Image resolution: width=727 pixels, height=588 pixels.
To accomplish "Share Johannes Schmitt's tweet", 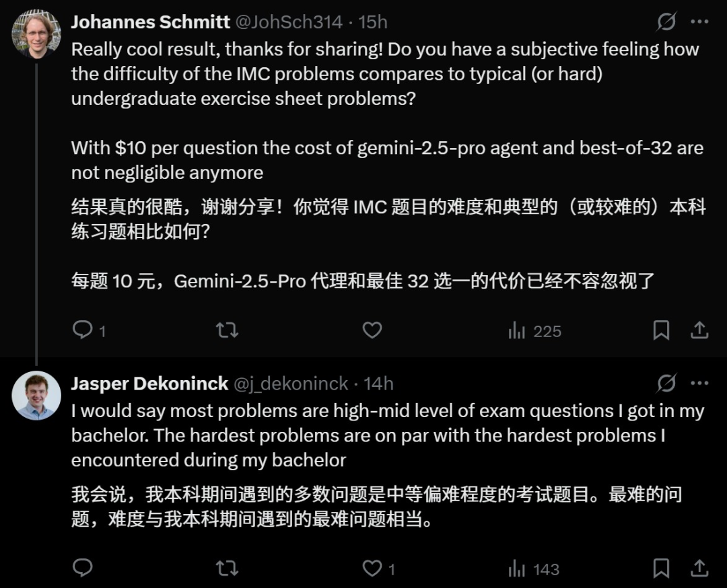I will coord(699,330).
